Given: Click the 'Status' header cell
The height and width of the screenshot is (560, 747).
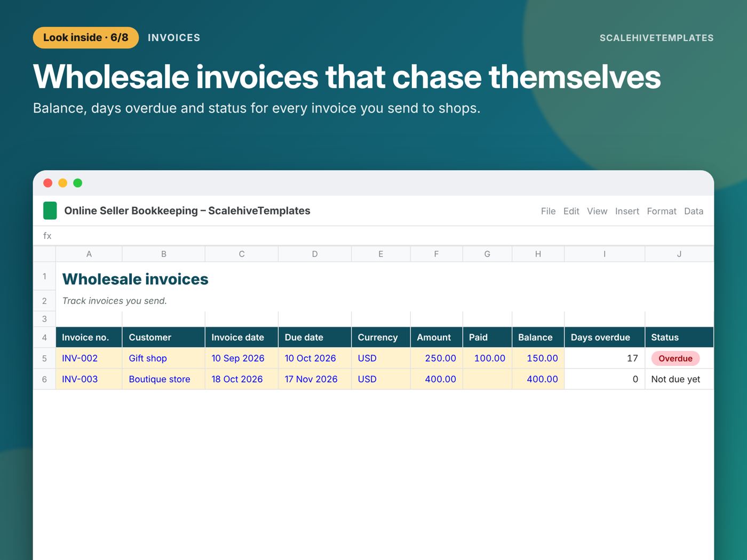Looking at the screenshot, I should click(679, 338).
